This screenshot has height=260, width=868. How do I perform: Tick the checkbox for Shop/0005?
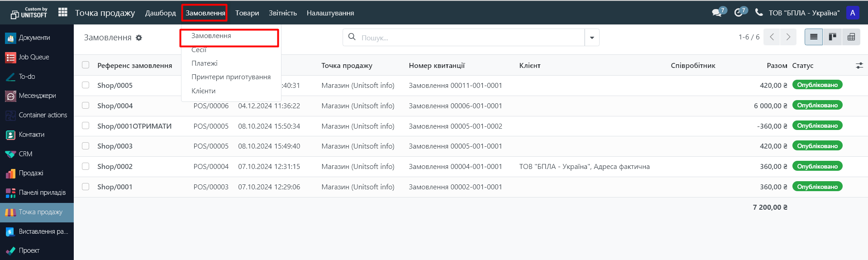point(86,85)
